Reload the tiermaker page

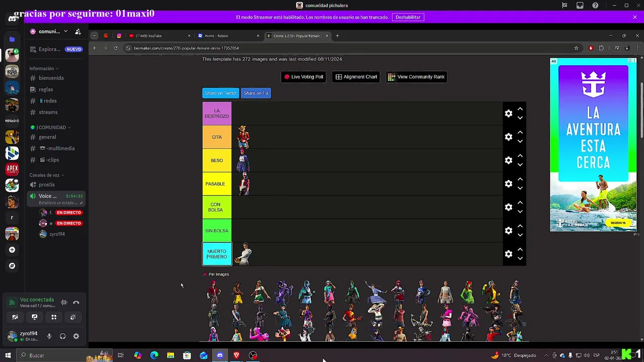coord(116,48)
